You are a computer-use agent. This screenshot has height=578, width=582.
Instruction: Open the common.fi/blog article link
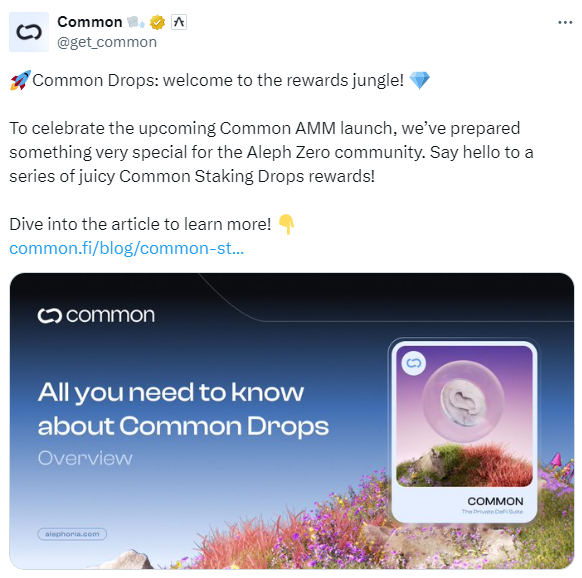127,248
